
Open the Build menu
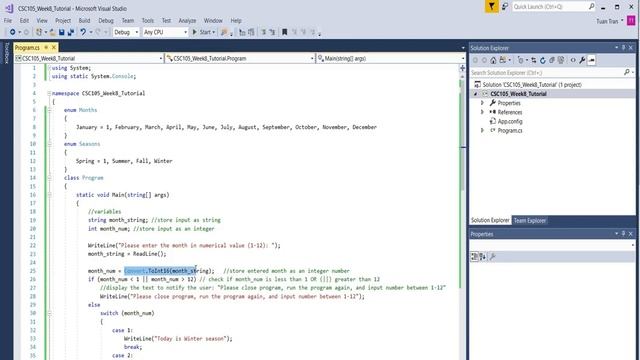click(84, 20)
